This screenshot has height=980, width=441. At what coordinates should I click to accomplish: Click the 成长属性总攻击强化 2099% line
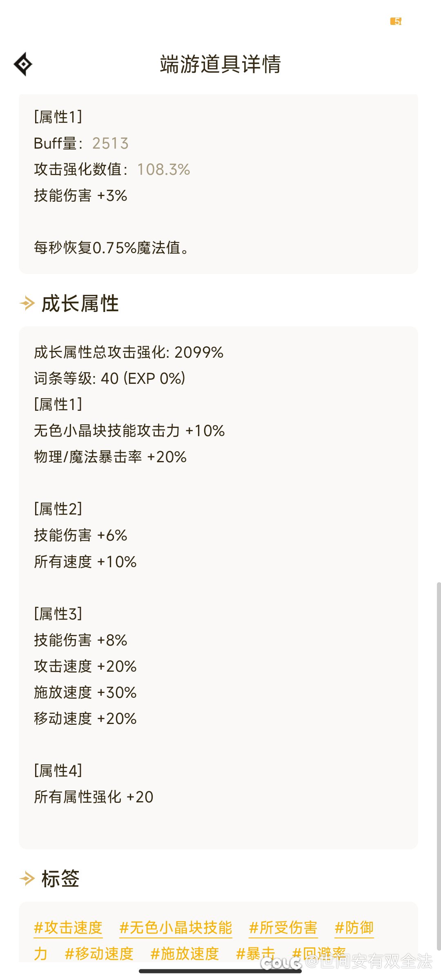pos(129,352)
